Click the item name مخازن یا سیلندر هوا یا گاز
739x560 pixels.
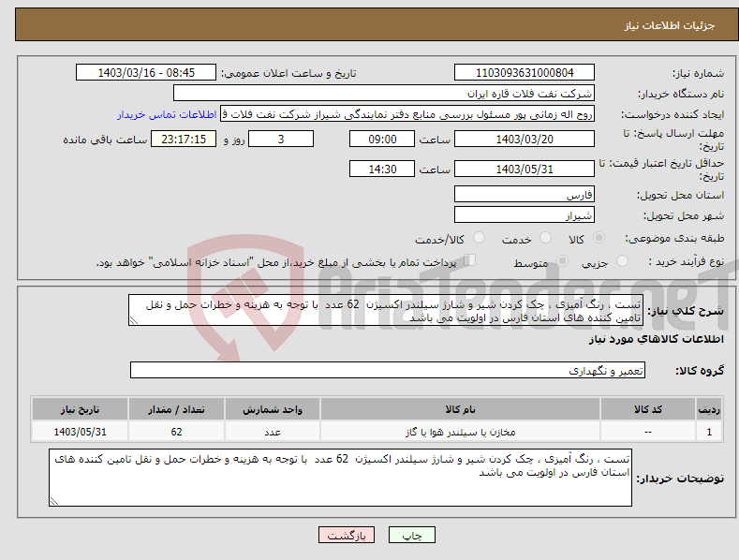(x=460, y=432)
